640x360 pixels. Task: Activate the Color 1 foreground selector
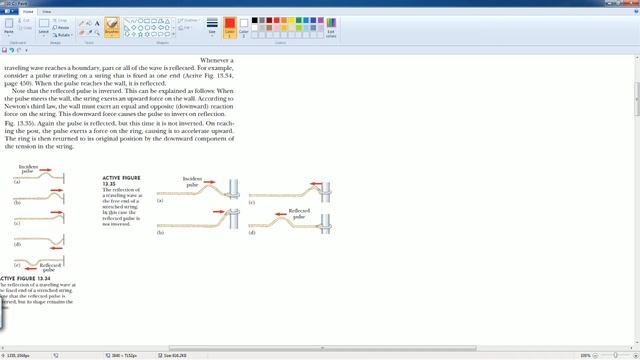coord(230,27)
